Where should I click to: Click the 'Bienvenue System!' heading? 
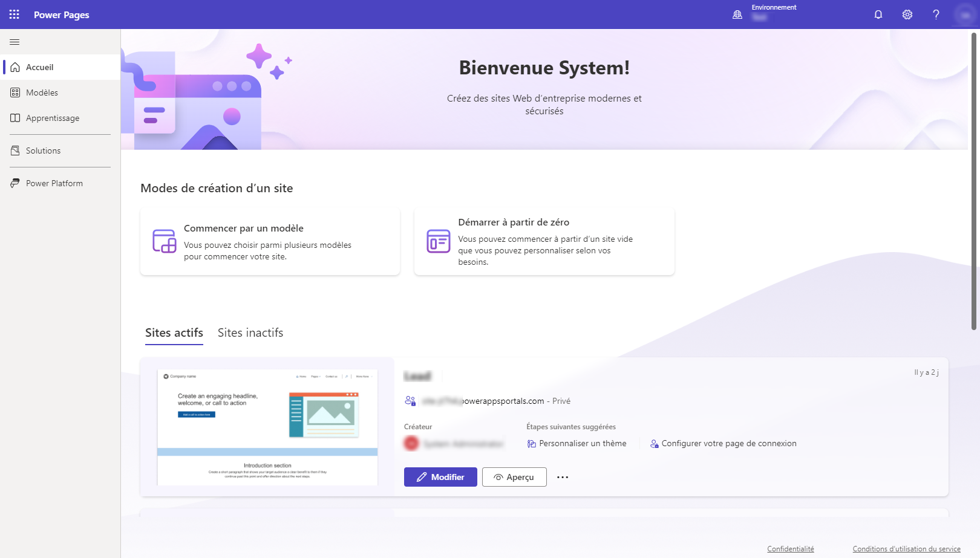pyautogui.click(x=544, y=68)
